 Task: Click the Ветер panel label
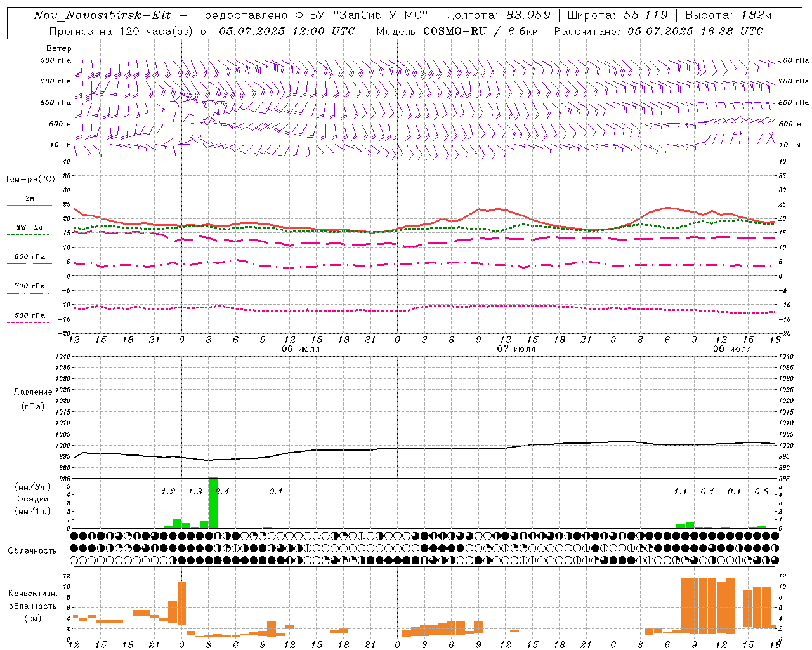58,48
